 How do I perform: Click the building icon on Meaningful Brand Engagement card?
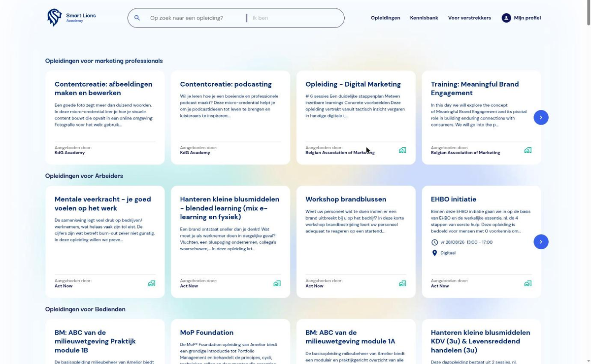[x=528, y=150]
